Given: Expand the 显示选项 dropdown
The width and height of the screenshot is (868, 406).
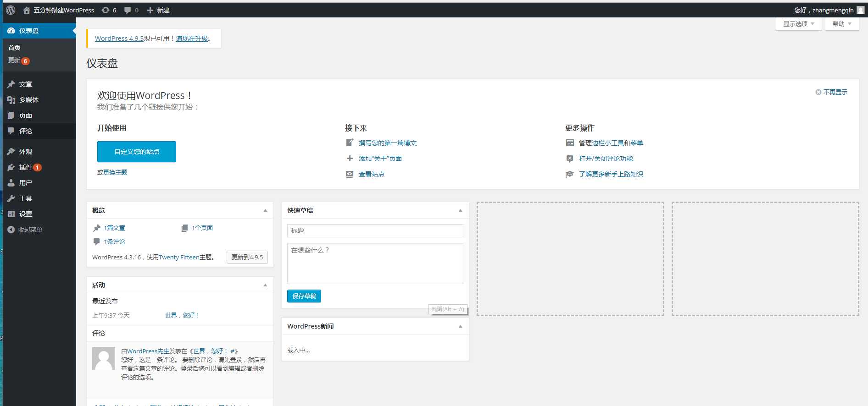Looking at the screenshot, I should (799, 24).
